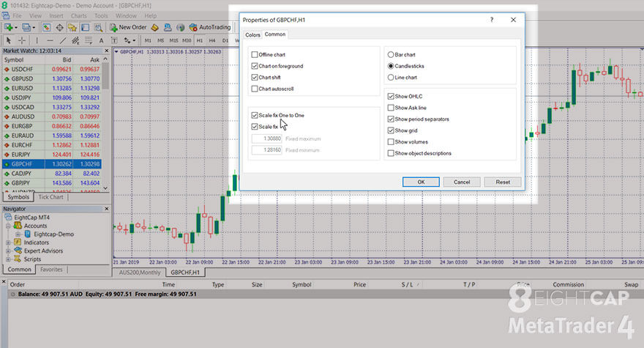Enable Show volumes checkbox
Screen dimensions: 644x348
[x=391, y=142]
